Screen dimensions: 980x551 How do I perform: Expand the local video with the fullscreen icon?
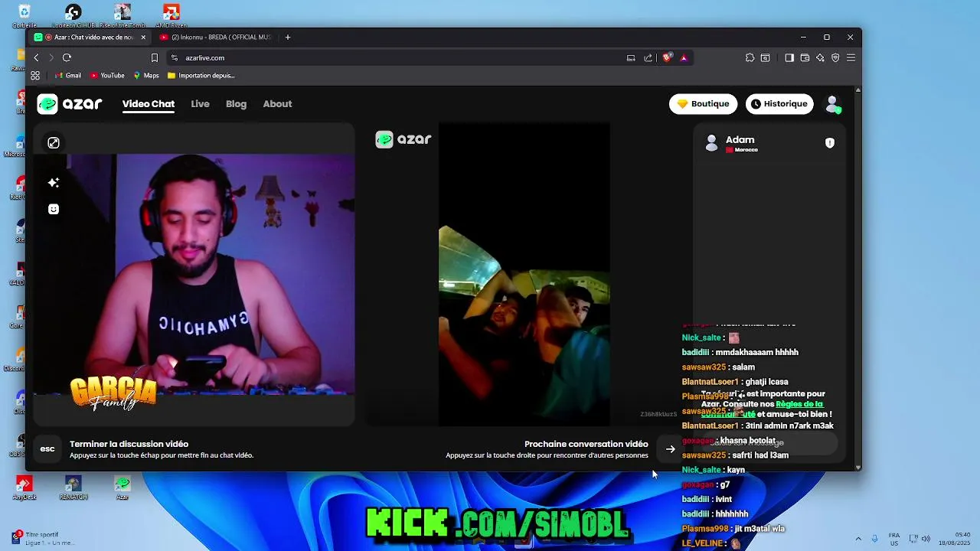coord(54,143)
